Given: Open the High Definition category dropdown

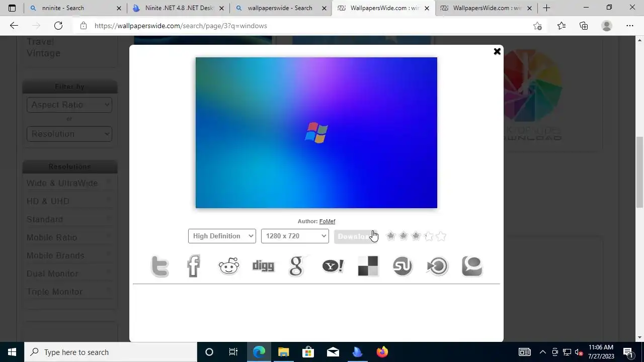Looking at the screenshot, I should [222, 236].
